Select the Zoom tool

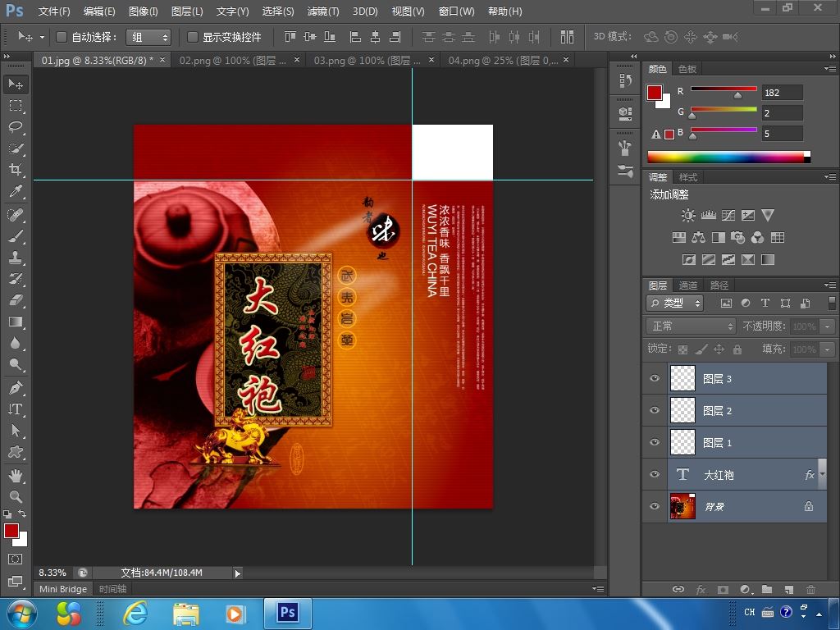tap(16, 496)
